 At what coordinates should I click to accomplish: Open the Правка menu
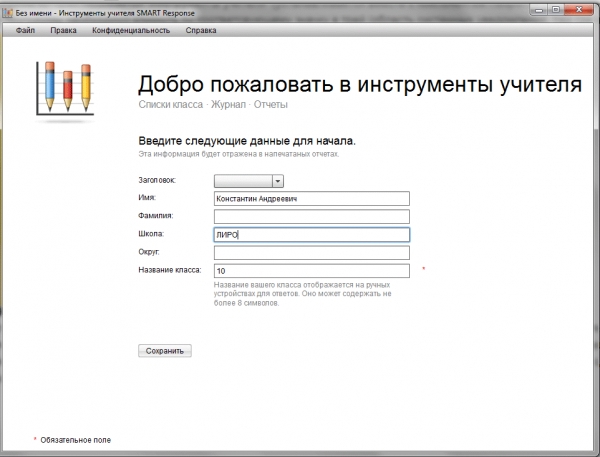64,30
